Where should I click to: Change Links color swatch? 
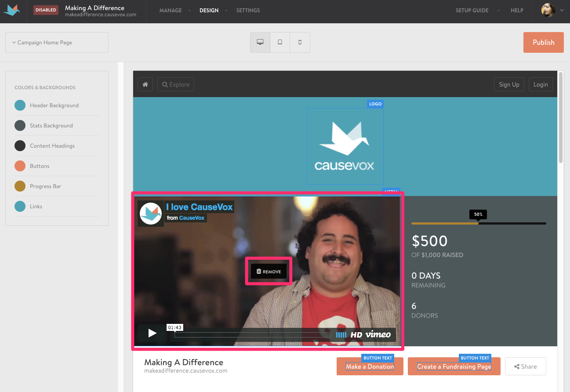pyautogui.click(x=20, y=207)
